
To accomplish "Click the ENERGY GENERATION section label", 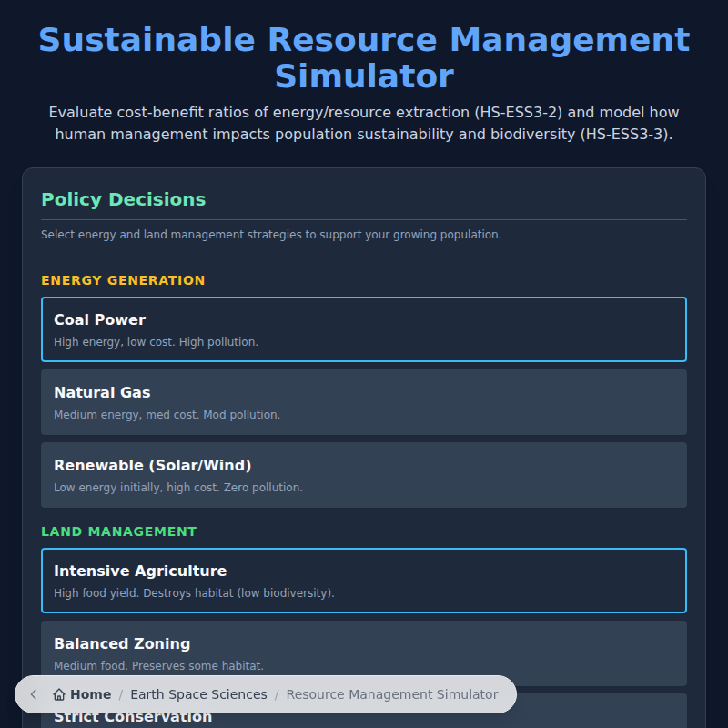I will coord(123,280).
